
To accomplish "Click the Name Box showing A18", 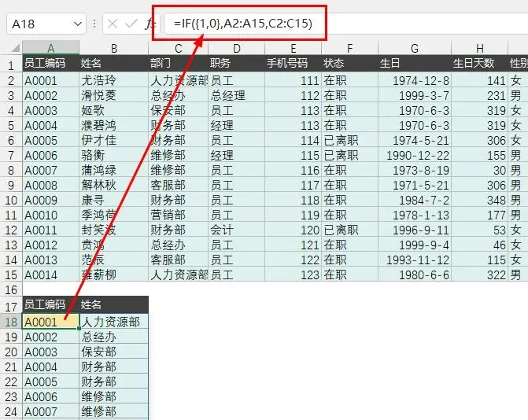I will tap(46, 24).
